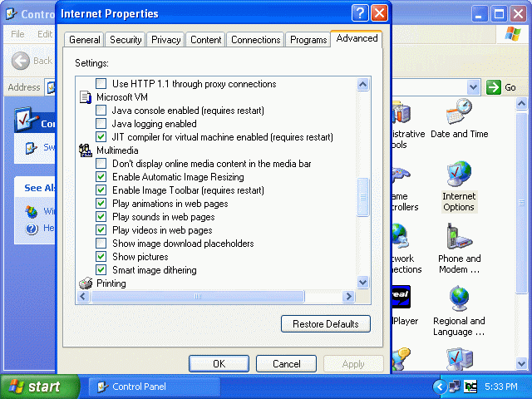Uncheck Smart image dithering

[101, 269]
